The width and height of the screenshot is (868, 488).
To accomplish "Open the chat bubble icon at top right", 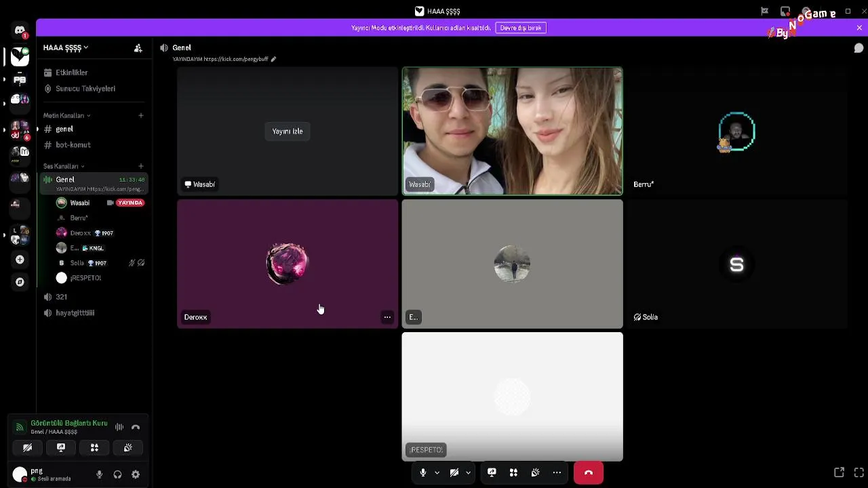I will point(859,48).
